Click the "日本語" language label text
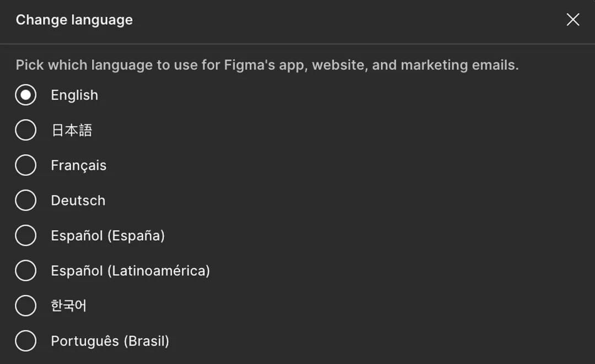Viewport: 595px width, 364px height. (x=71, y=131)
